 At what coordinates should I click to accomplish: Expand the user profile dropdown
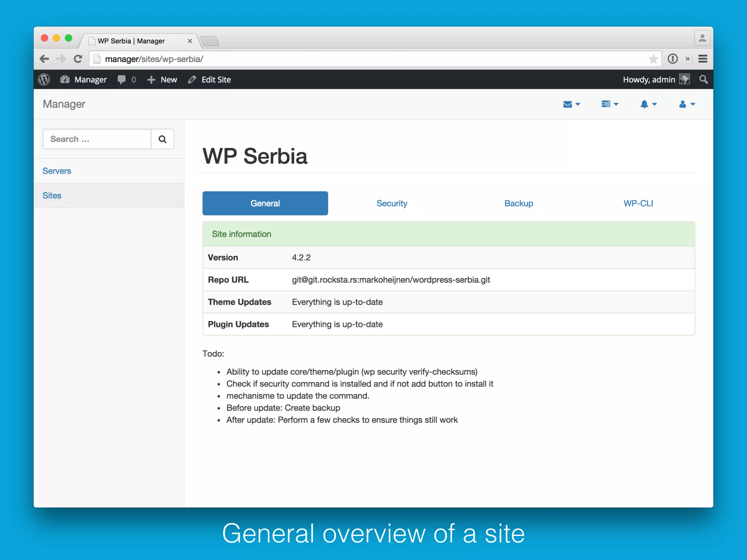tap(687, 104)
